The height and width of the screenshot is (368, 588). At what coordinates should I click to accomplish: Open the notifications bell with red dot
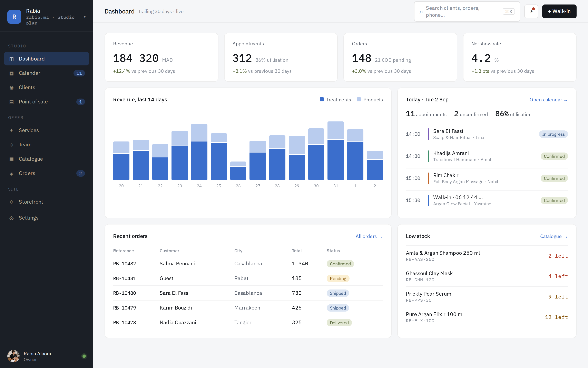(531, 11)
